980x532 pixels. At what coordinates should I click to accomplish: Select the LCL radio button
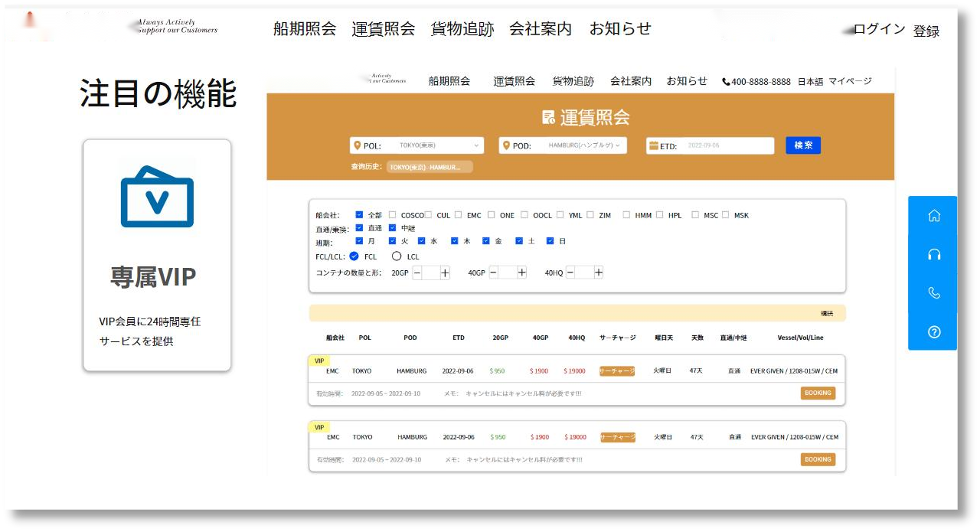397,256
